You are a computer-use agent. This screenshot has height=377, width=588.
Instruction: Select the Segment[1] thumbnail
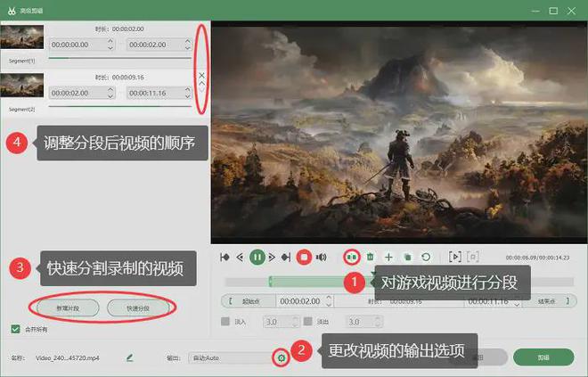(x=21, y=37)
